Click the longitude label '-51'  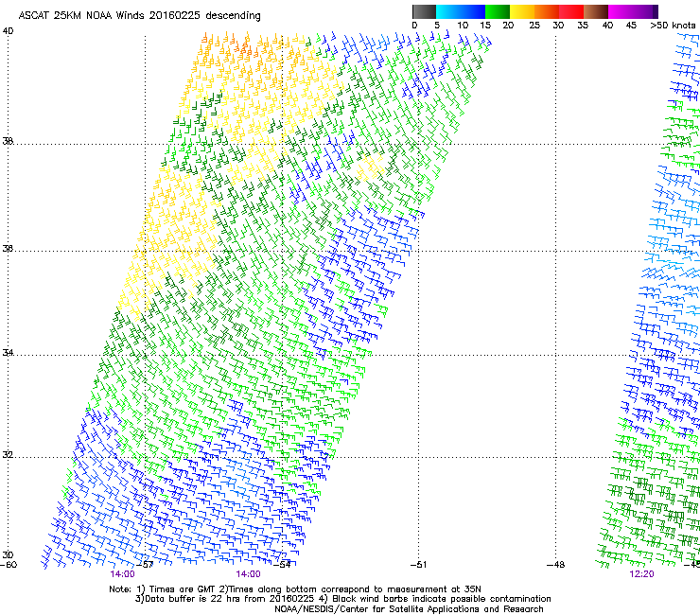tap(419, 565)
